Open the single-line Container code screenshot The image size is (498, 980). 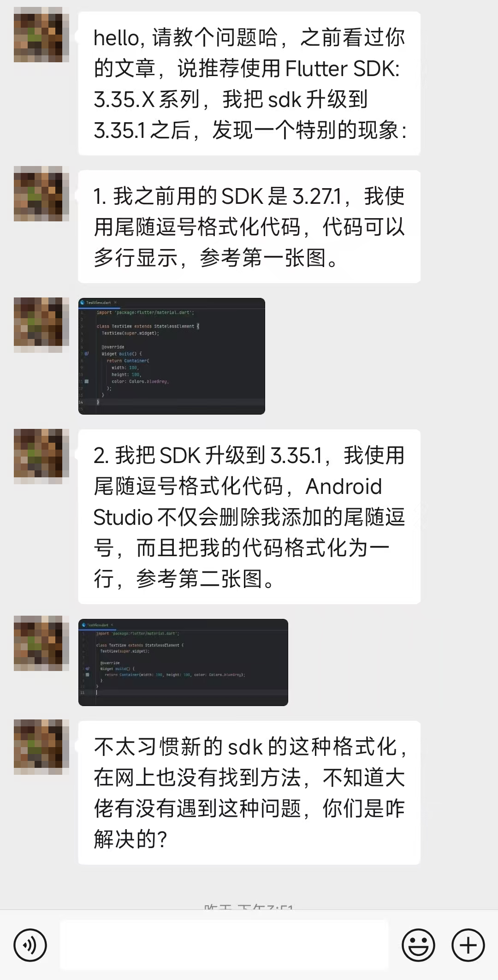183,662
